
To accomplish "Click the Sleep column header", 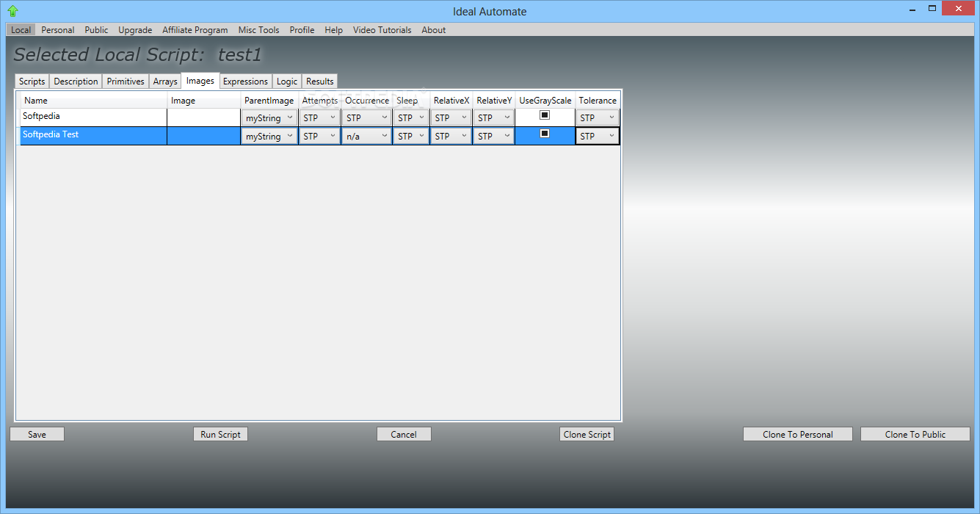I will pyautogui.click(x=411, y=101).
